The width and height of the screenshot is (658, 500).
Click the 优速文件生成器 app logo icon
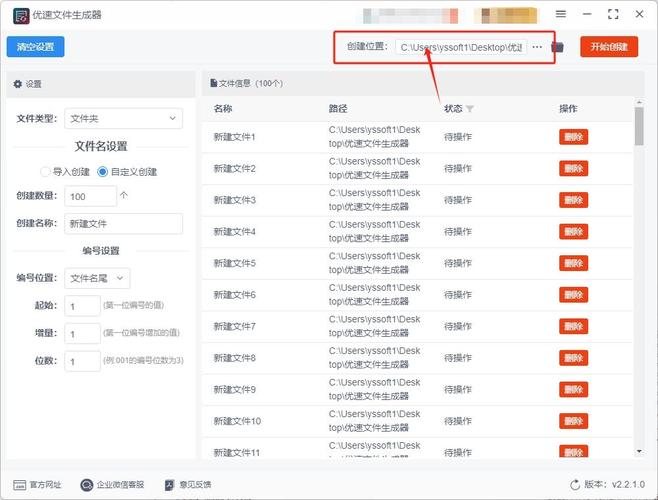21,16
